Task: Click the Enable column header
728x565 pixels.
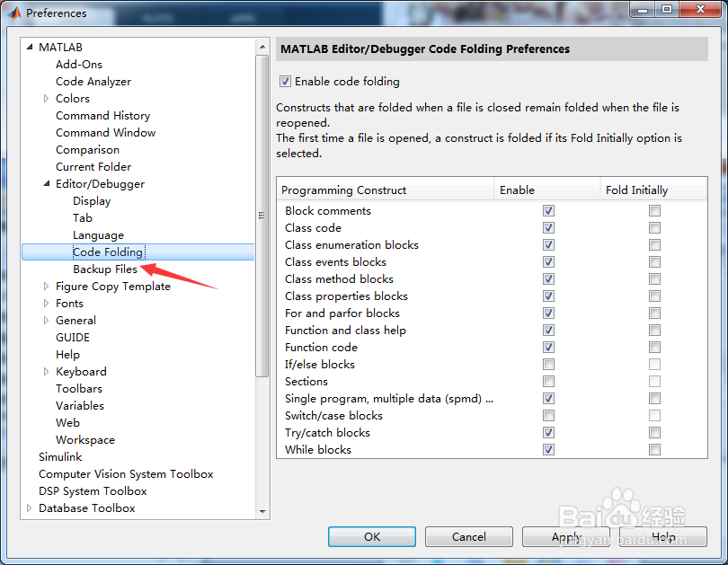Action: pos(547,190)
